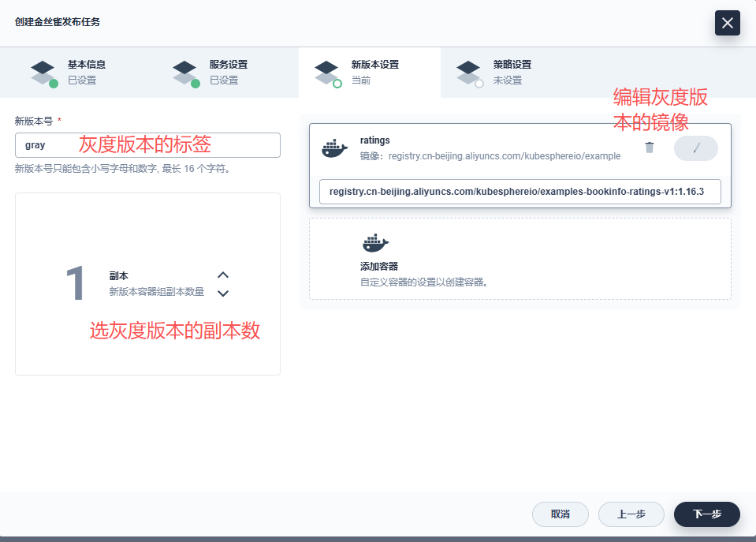Click the 服务设置 step layers icon
The height and width of the screenshot is (542, 756).
(185, 73)
